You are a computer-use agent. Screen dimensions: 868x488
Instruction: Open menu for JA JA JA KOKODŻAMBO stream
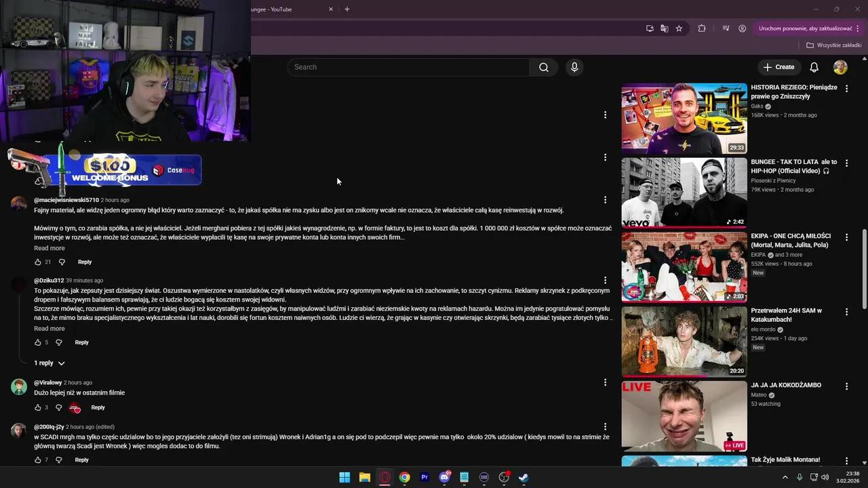[846, 386]
